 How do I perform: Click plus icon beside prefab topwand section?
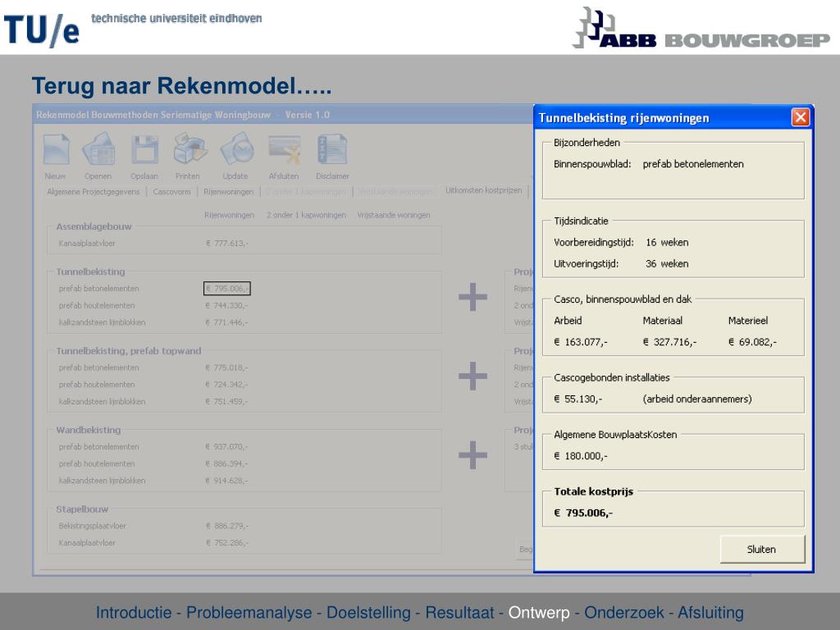[472, 377]
